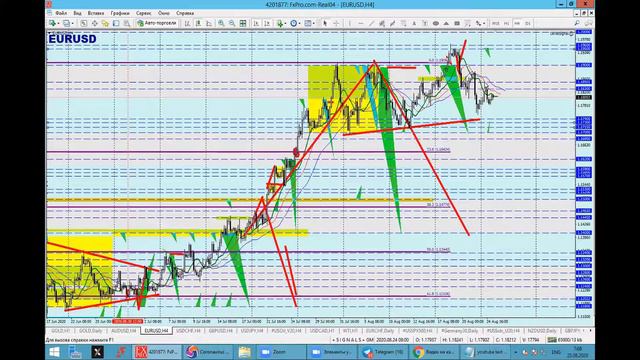Open the Справка menu
640x360 pixels.
[185, 13]
